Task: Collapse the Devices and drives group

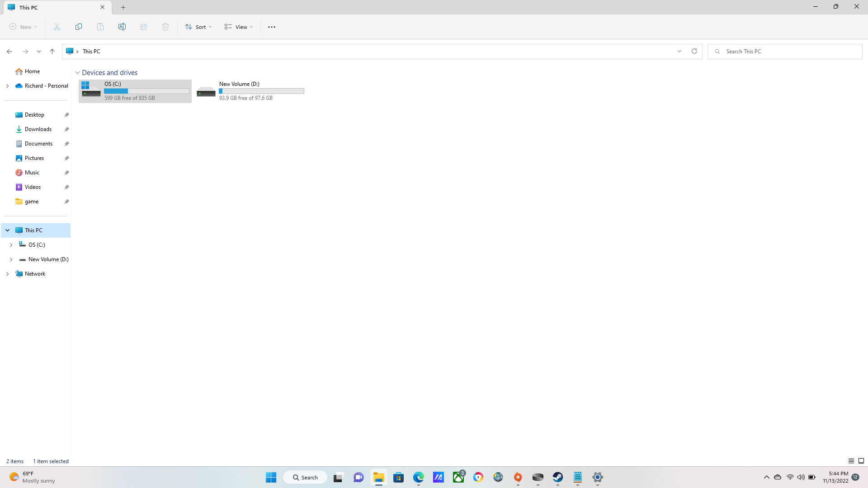Action: pyautogui.click(x=78, y=73)
